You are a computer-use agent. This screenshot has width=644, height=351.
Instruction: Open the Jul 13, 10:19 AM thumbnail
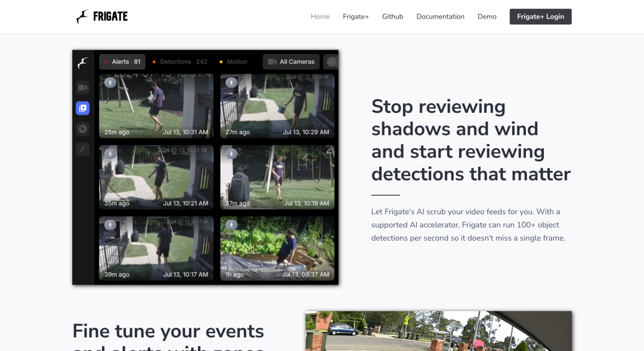click(x=277, y=177)
